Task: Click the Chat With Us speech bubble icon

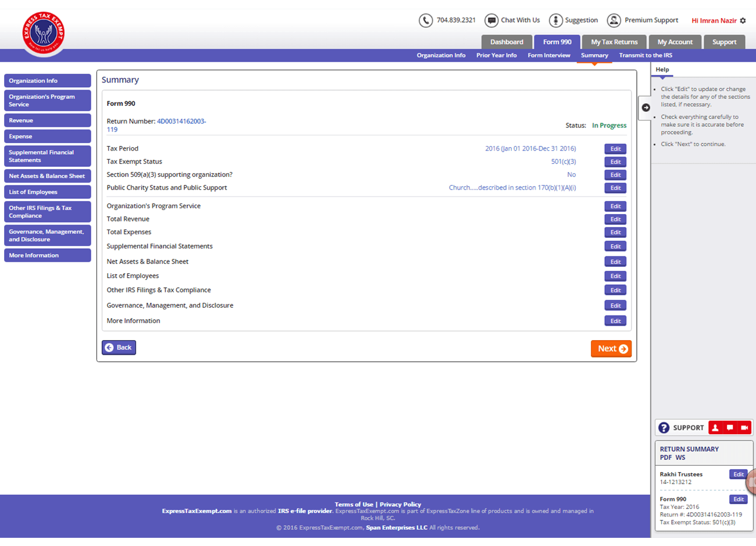Action: pyautogui.click(x=491, y=20)
